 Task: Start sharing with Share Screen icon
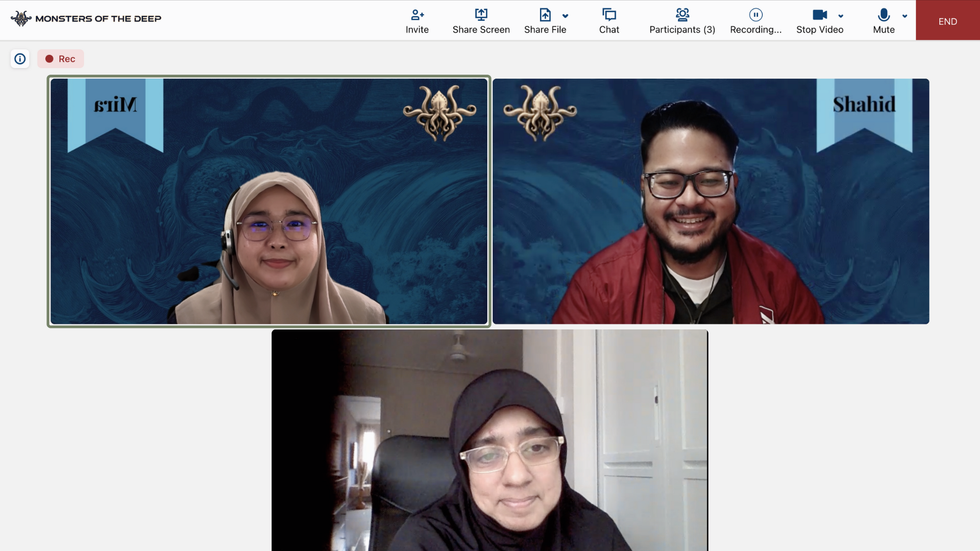(x=481, y=15)
